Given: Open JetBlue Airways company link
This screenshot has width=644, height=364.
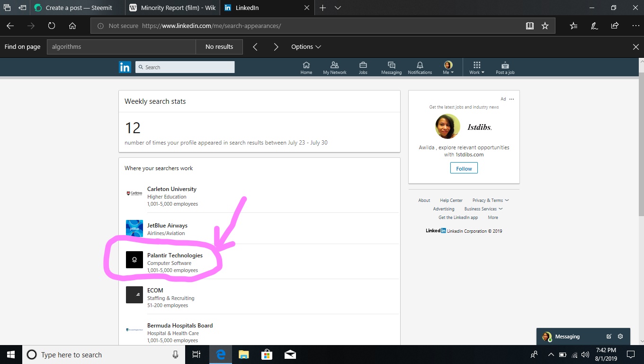Looking at the screenshot, I should pyautogui.click(x=167, y=226).
